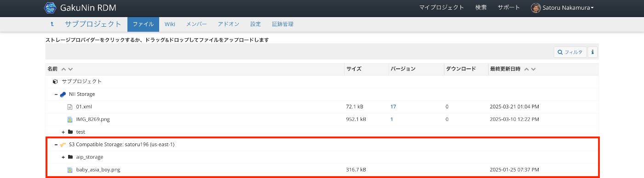This screenshot has width=644, height=178.
Task: Open サポート in the top navigation
Action: pos(509,8)
